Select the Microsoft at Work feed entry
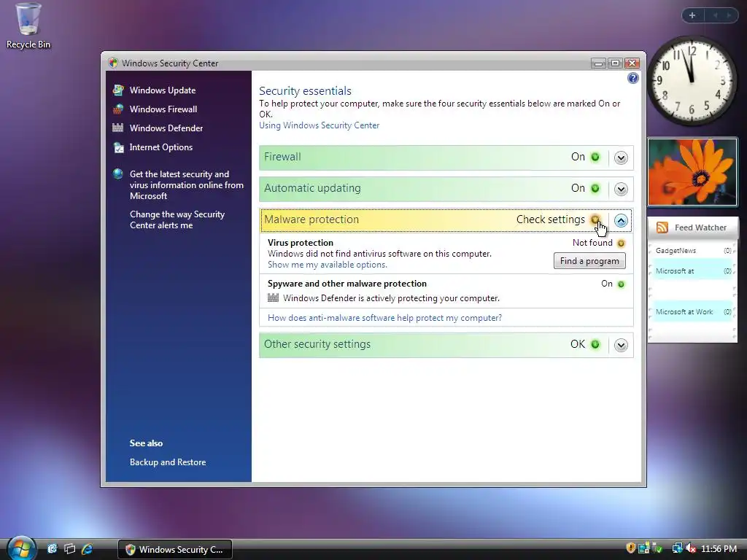Image resolution: width=747 pixels, height=560 pixels. pos(693,312)
